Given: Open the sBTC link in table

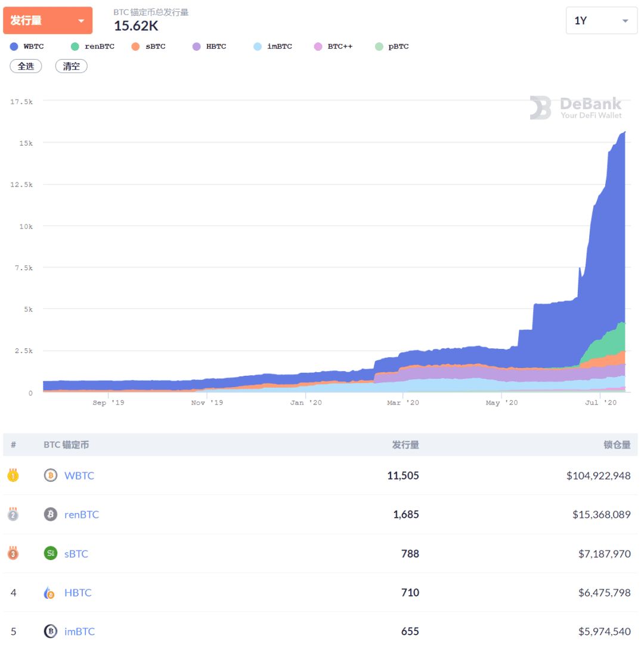Looking at the screenshot, I should pos(76,554).
